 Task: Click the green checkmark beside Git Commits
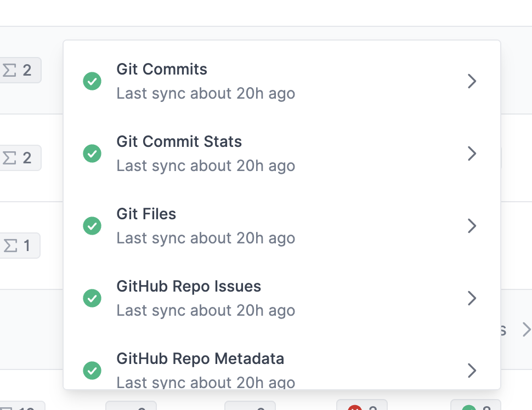(92, 81)
